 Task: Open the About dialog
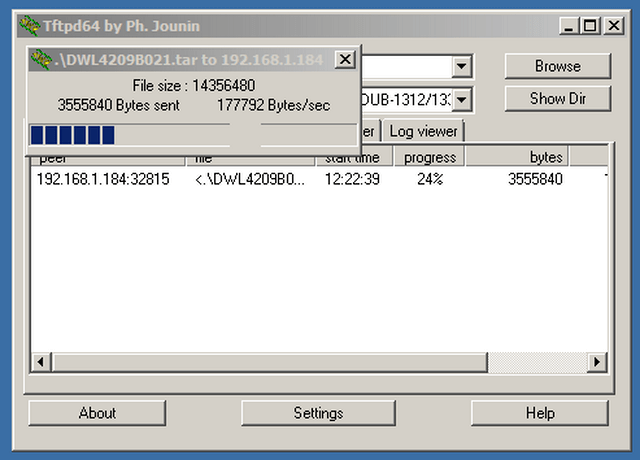[97, 413]
